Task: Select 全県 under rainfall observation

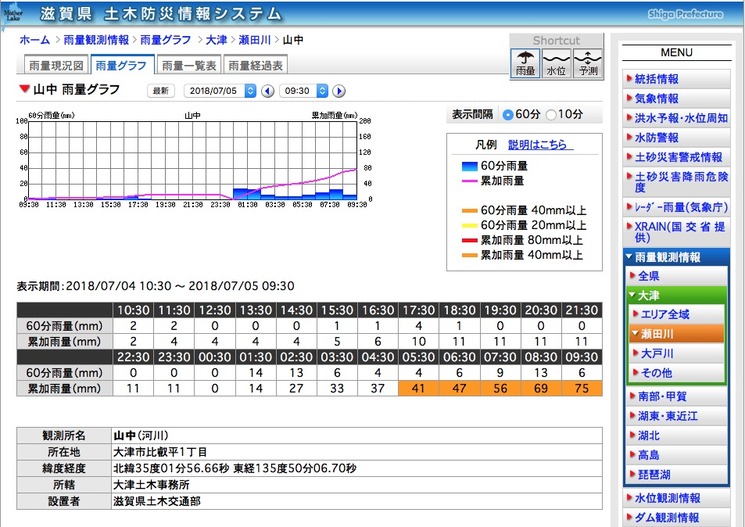Action: 677,276
